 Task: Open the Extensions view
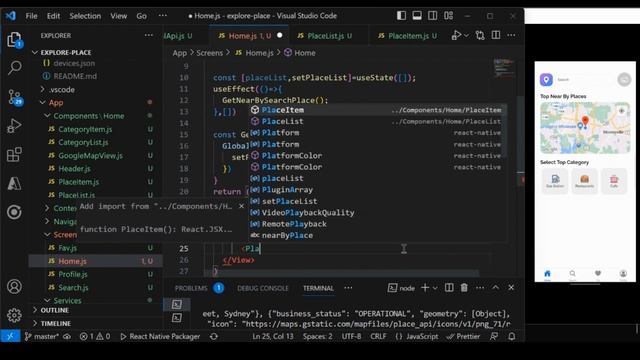(14, 154)
